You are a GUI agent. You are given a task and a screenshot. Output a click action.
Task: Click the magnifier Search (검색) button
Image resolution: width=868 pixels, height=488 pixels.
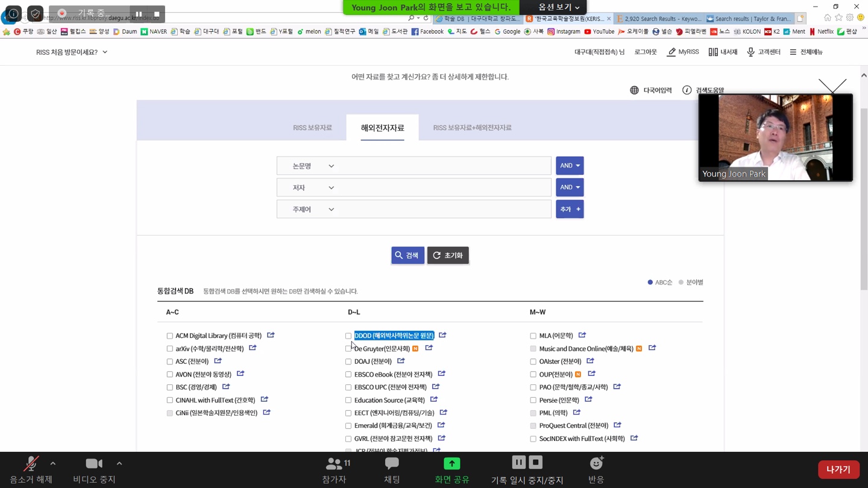click(x=407, y=255)
